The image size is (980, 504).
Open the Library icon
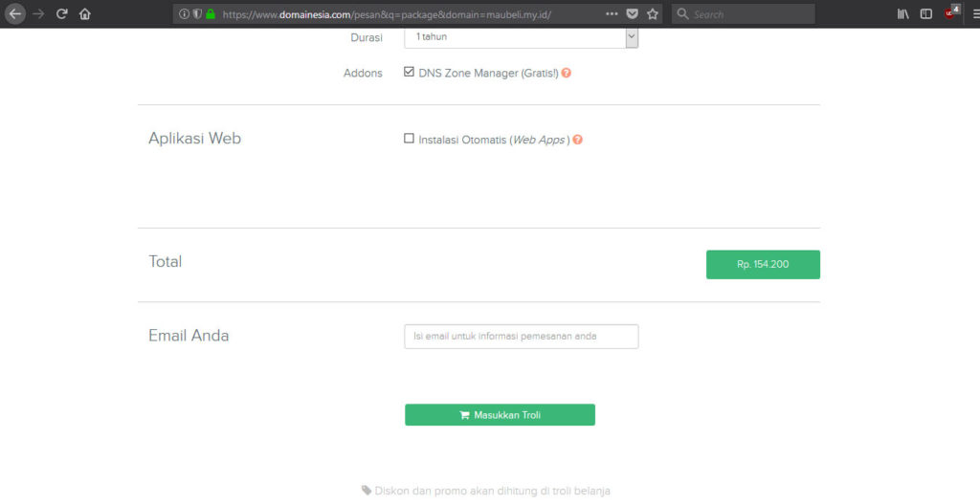point(903,13)
